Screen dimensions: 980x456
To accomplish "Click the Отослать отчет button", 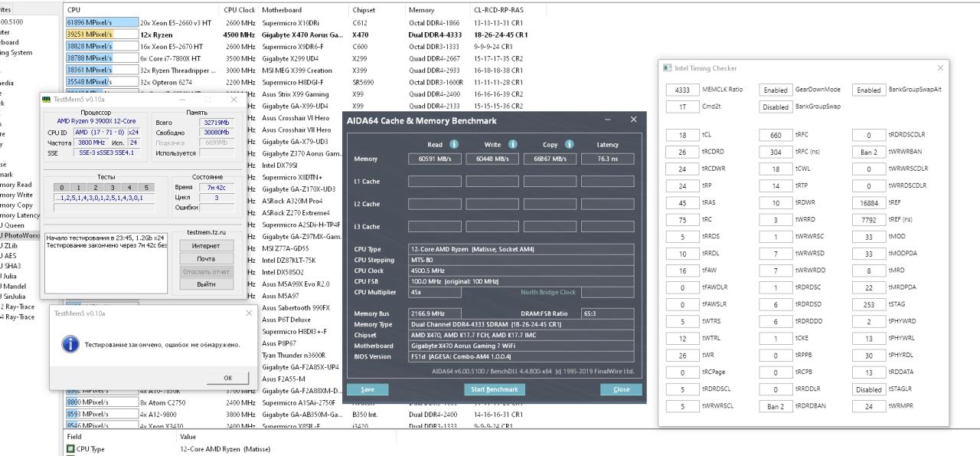I will pyautogui.click(x=205, y=271).
